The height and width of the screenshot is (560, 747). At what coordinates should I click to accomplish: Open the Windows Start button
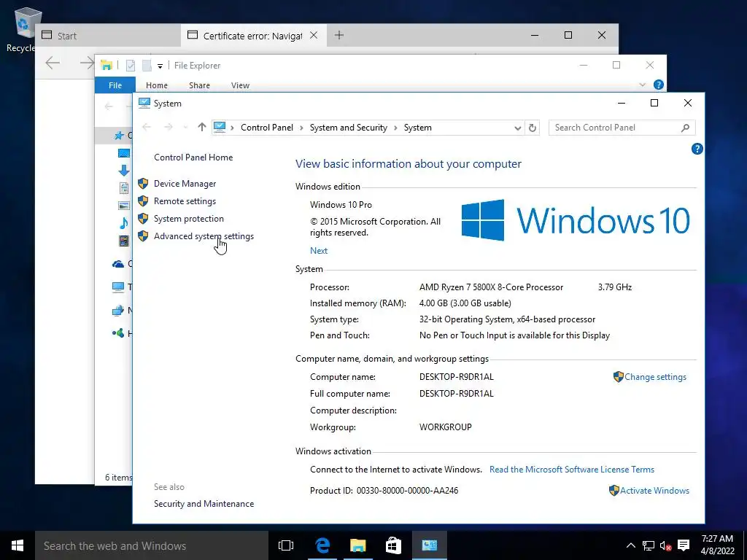click(x=18, y=545)
